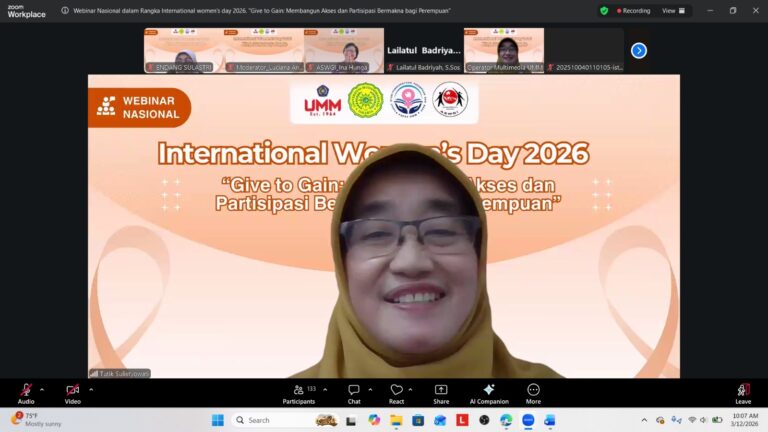The height and width of the screenshot is (432, 768).
Task: Open the View layout menu
Action: tap(673, 11)
